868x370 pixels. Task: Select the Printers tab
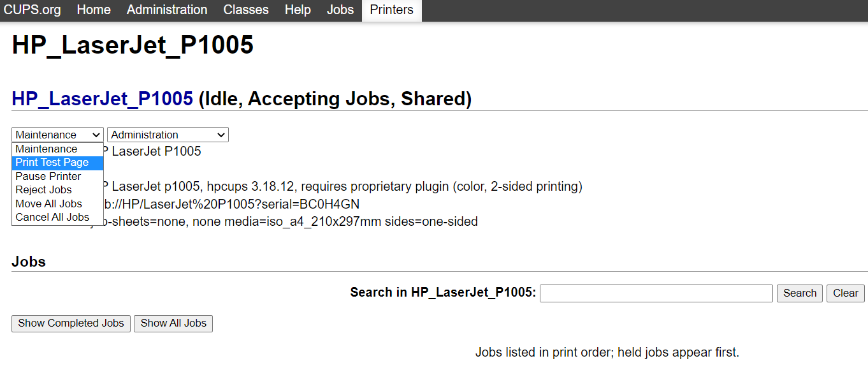click(x=391, y=10)
